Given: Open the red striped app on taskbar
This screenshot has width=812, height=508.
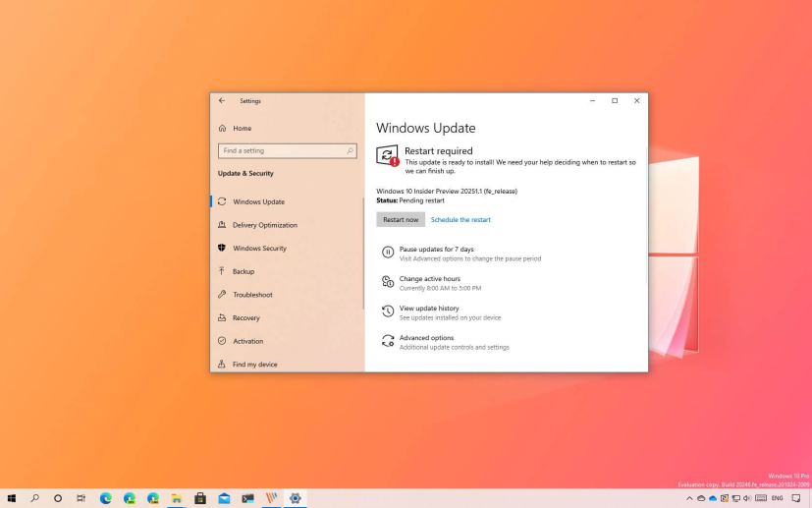Looking at the screenshot, I should click(x=271, y=499).
